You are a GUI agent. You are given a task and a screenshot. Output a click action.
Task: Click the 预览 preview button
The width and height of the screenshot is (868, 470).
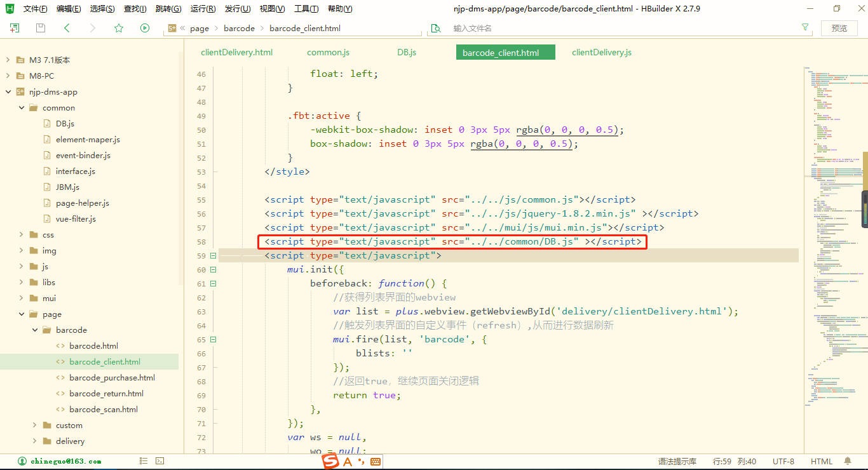839,28
